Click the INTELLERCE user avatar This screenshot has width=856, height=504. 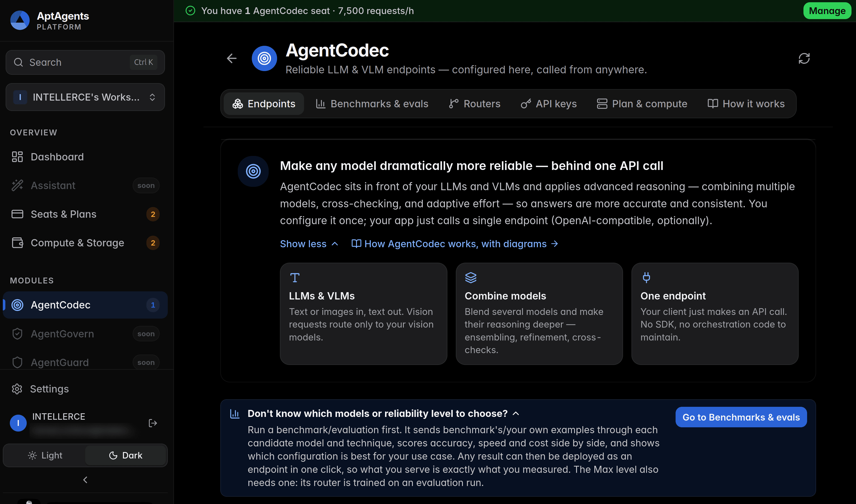[x=18, y=423]
